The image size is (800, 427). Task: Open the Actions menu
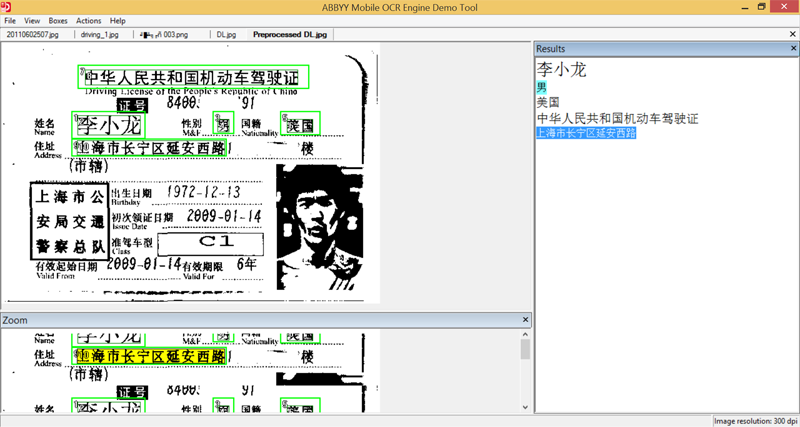pyautogui.click(x=88, y=20)
